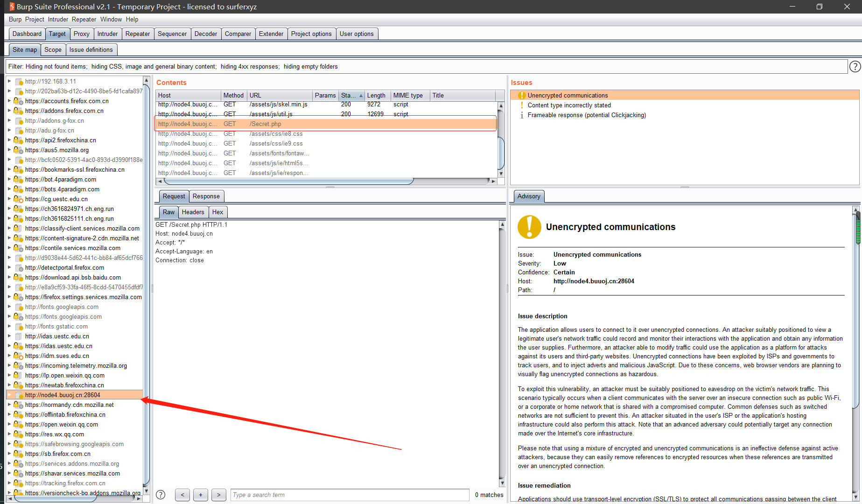Click the folder icon for http://192.168.3.11
The image size is (862, 504).
click(x=19, y=81)
